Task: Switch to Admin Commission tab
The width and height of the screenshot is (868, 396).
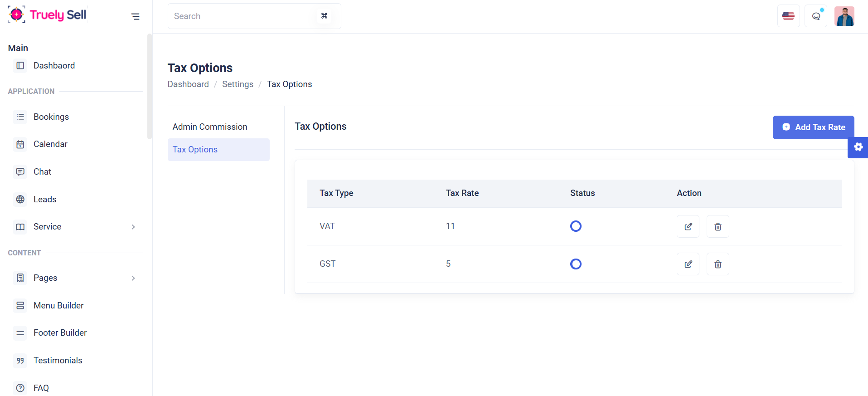Action: pos(210,127)
